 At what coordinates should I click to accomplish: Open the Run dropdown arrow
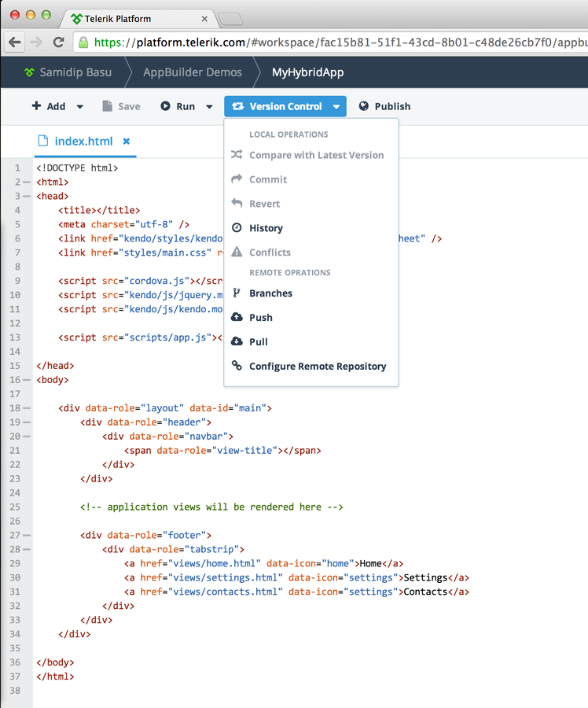tap(209, 107)
